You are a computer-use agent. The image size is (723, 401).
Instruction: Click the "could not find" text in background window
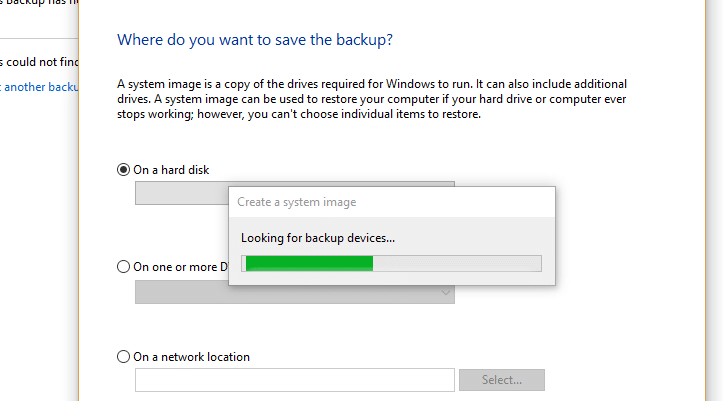click(x=38, y=61)
